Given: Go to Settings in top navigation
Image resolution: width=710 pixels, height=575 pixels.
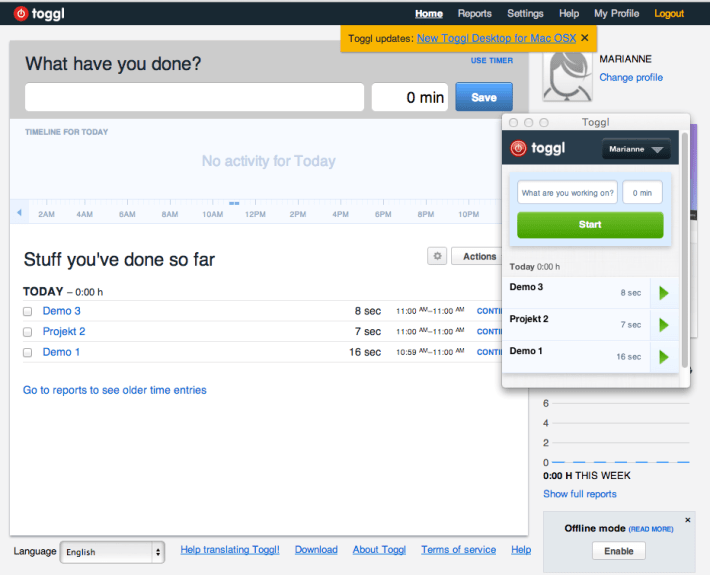Looking at the screenshot, I should point(525,14).
